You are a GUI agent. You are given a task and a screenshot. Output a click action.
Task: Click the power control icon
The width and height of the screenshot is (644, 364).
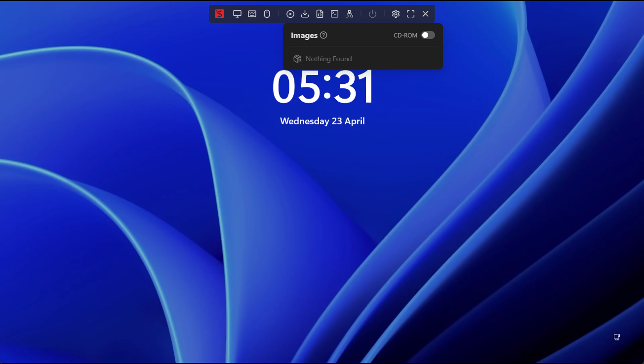[x=372, y=14]
